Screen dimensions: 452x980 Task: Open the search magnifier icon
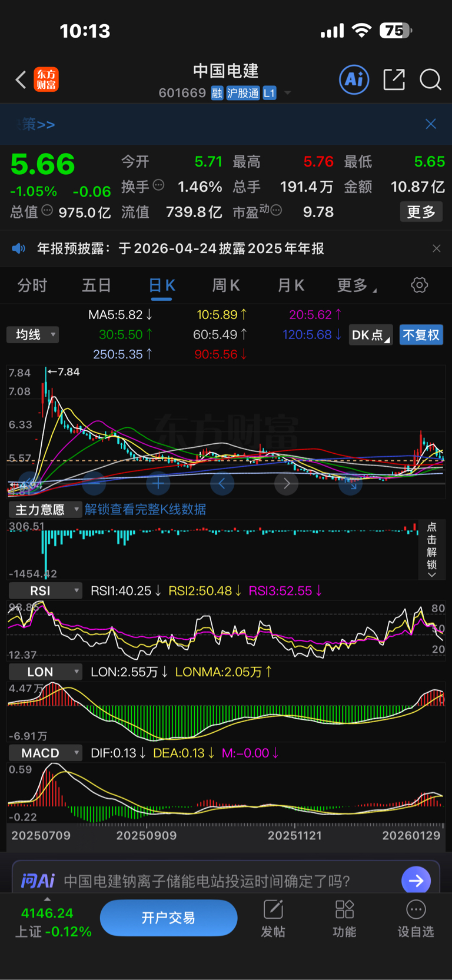(430, 79)
